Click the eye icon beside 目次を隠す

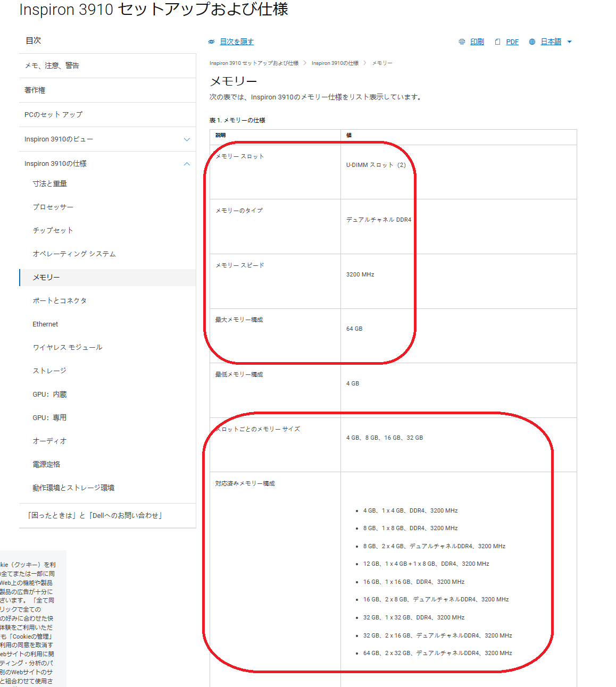point(211,41)
